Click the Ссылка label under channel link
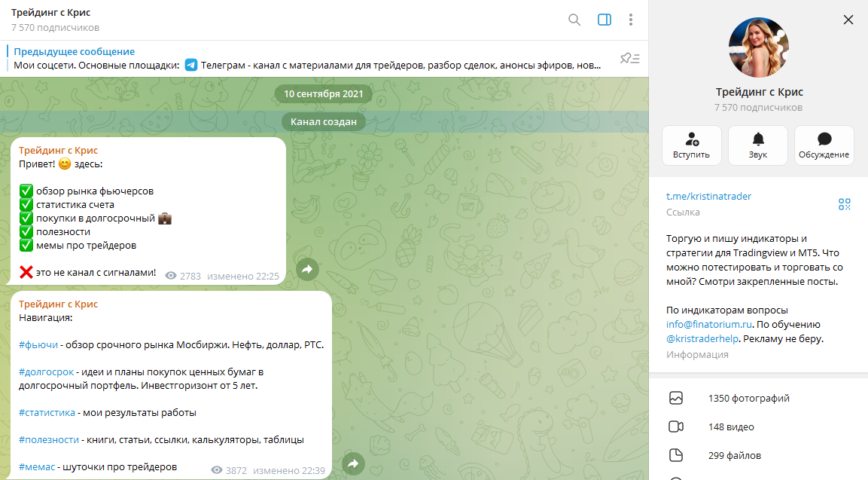Screen dimensions: 868x480 pos(683,212)
